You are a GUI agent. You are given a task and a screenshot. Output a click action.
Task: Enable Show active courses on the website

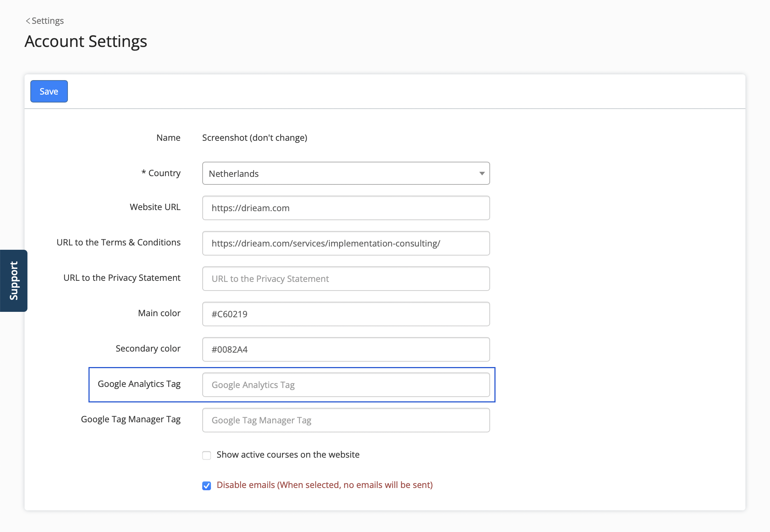point(207,455)
